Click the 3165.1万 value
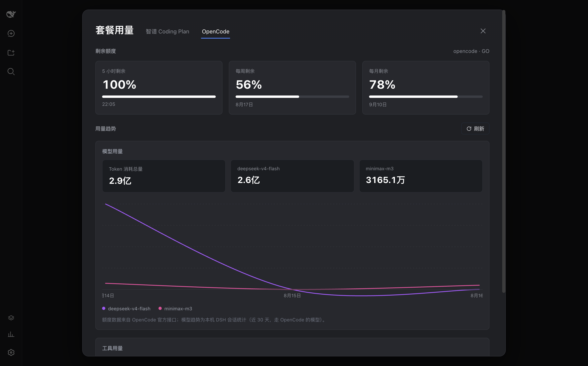The height and width of the screenshot is (366, 588). point(385,180)
